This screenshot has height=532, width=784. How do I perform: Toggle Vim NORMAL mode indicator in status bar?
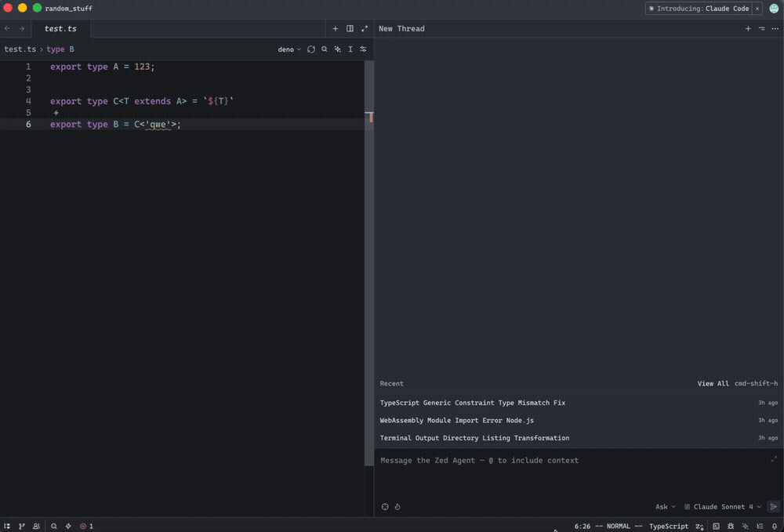click(x=618, y=526)
